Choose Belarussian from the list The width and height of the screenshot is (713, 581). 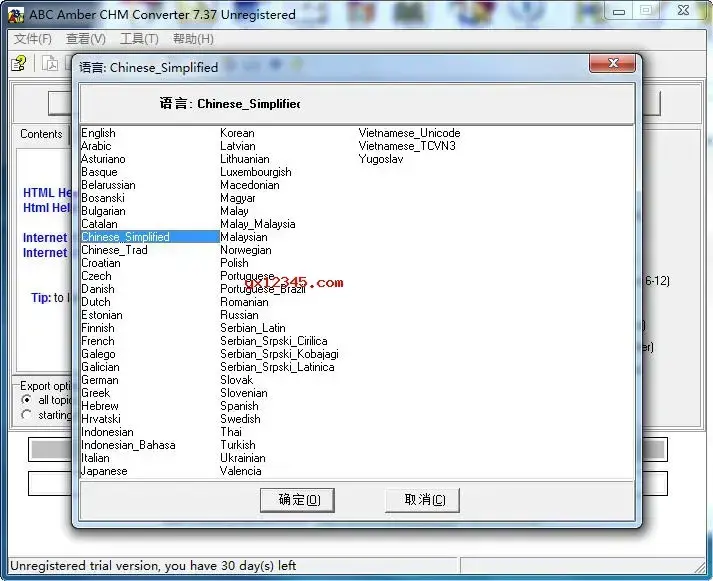coord(108,185)
